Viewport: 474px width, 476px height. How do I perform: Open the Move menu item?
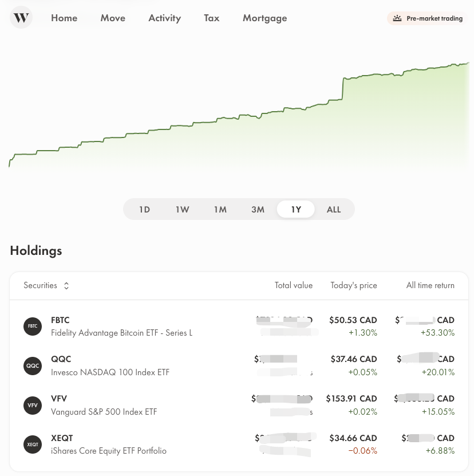pyautogui.click(x=113, y=18)
